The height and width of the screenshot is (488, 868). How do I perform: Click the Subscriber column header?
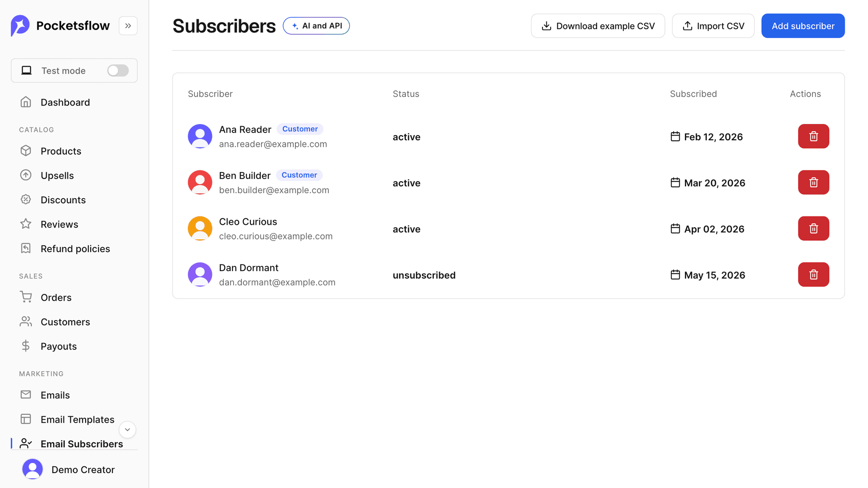(210, 94)
